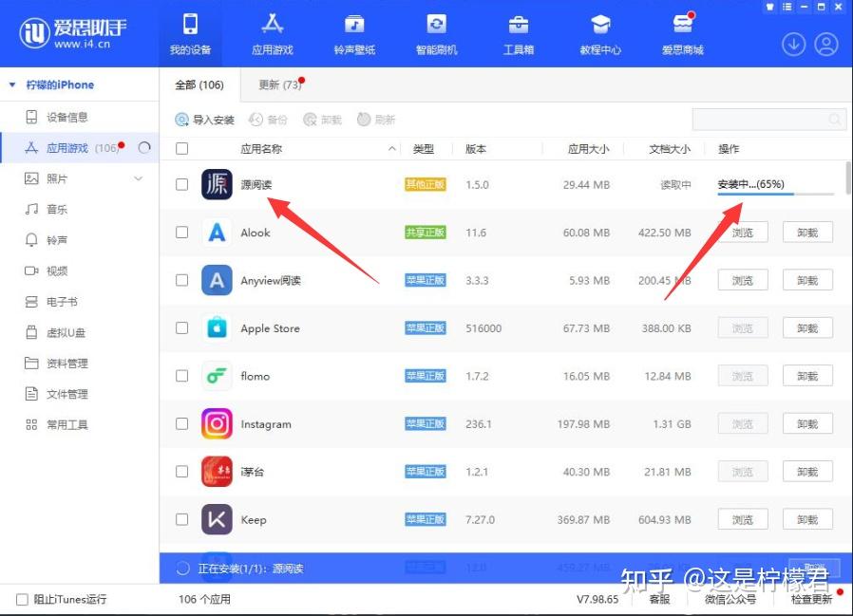Click 卸载 for flomo
Viewport: 853px width, 616px height.
[x=807, y=376]
